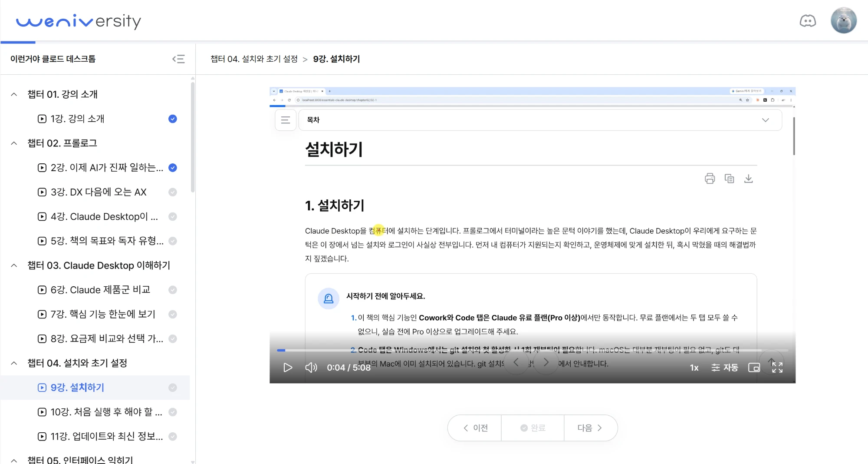
Task: Click the embedded page scrollbar in video
Action: 794,136
